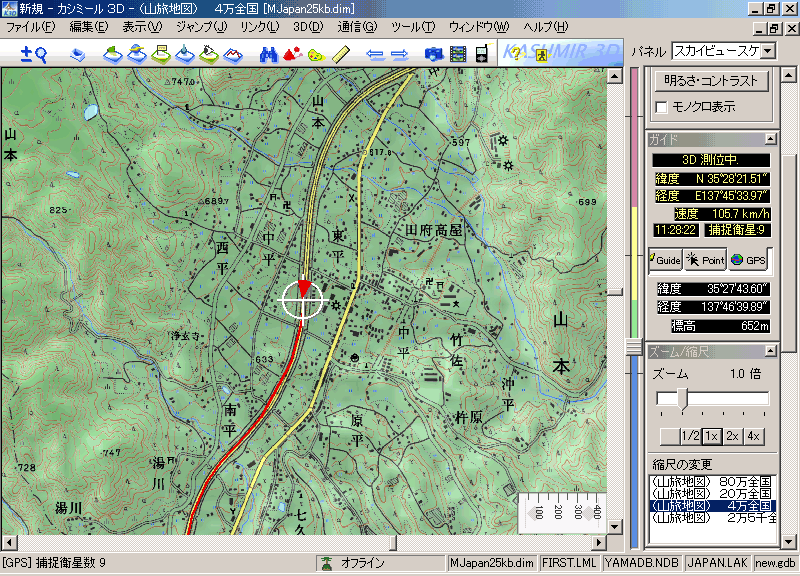Image resolution: width=800 pixels, height=576 pixels.
Task: Click the FIRST.LML status bar entry
Action: [x=569, y=563]
